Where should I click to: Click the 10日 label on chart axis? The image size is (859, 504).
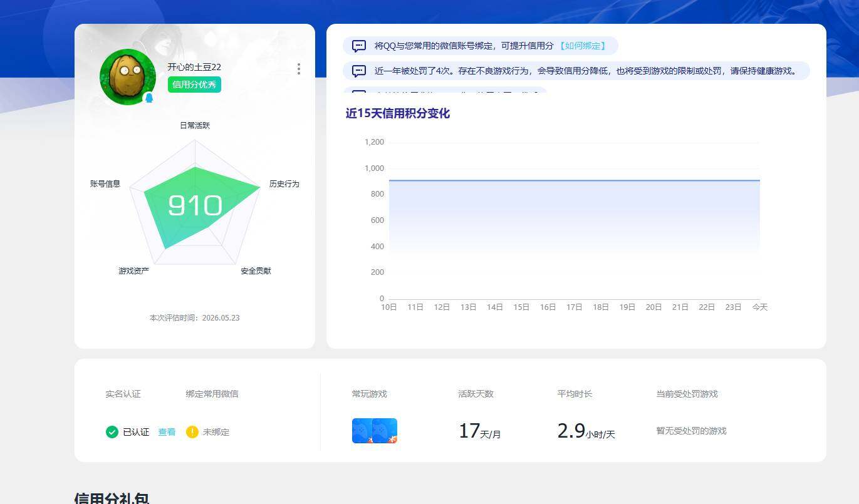389,307
